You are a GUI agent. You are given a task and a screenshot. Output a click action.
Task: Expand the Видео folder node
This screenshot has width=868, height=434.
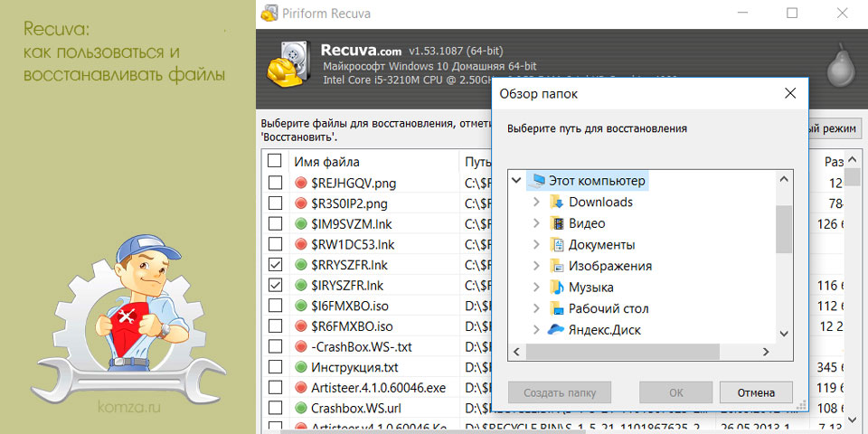pos(536,223)
